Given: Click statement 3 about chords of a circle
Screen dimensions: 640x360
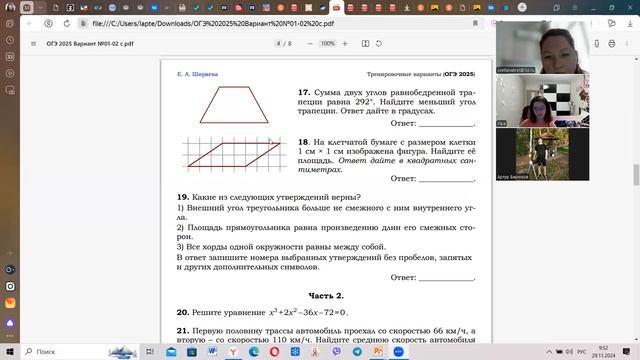Looking at the screenshot, I should pyautogui.click(x=281, y=247).
